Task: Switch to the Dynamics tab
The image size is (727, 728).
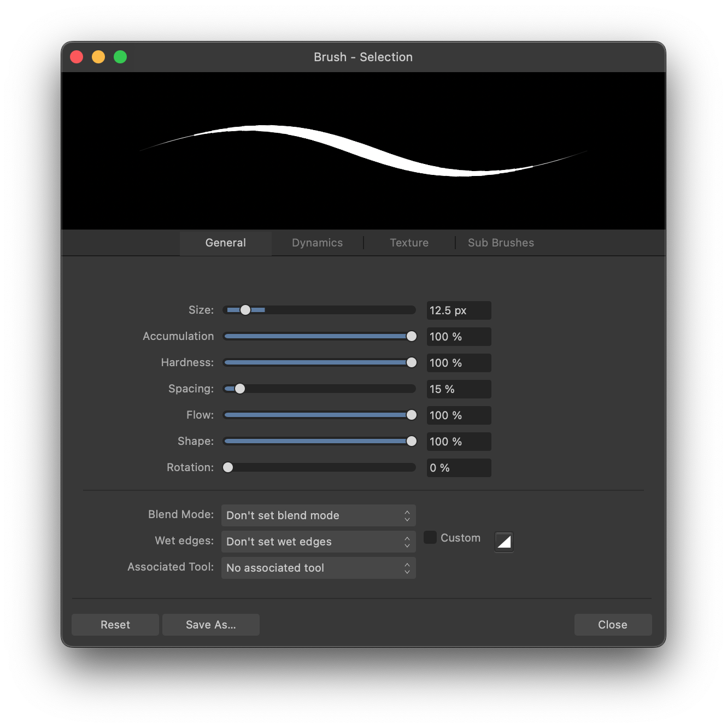Action: click(317, 243)
